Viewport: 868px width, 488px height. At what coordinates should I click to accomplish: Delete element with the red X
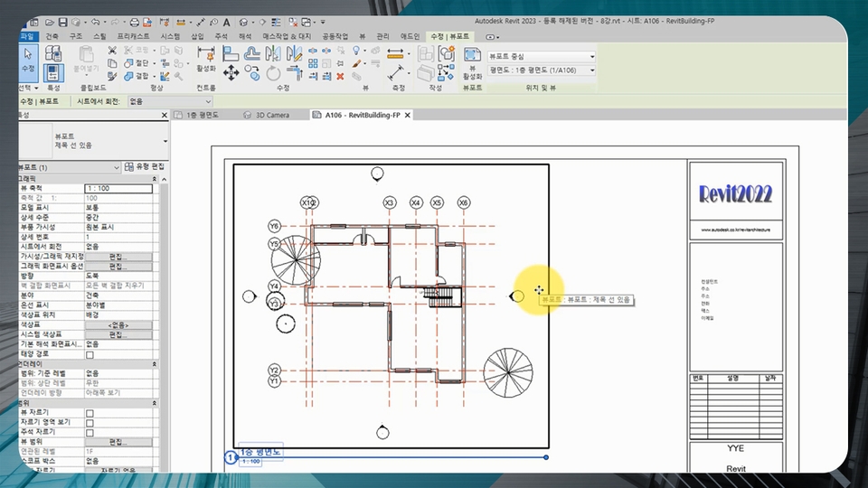341,76
